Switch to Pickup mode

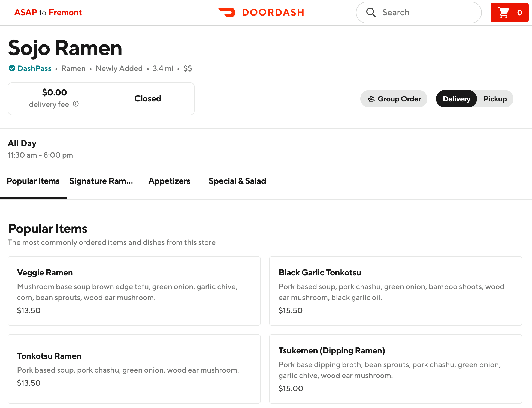pos(495,99)
